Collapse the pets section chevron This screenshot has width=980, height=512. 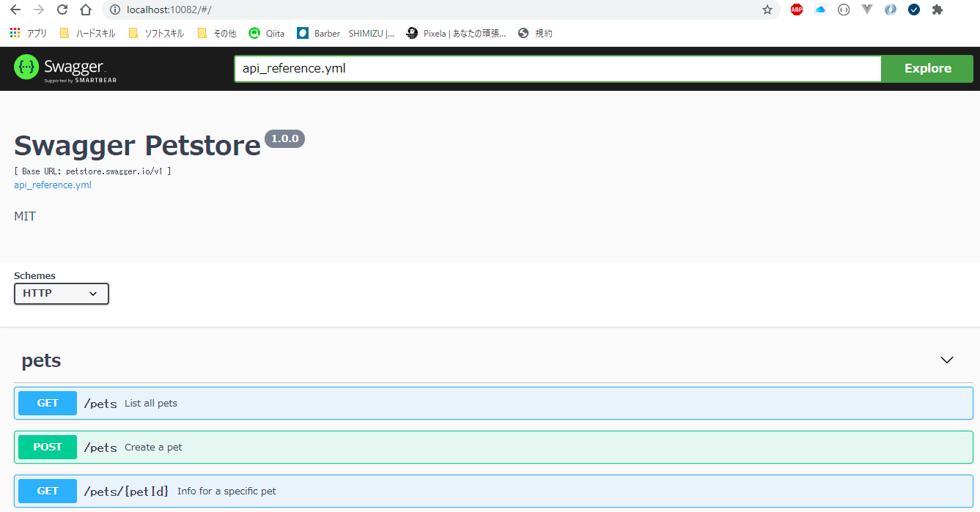[x=946, y=360]
